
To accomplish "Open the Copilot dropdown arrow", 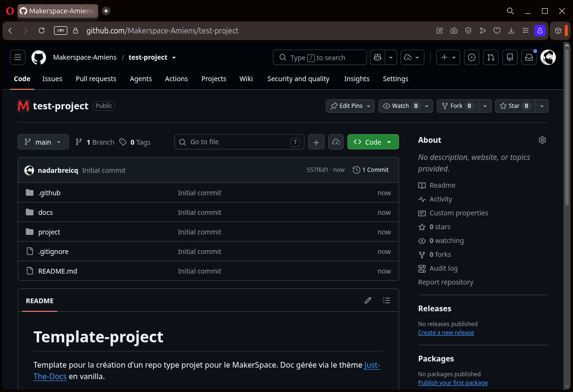I will (x=390, y=57).
